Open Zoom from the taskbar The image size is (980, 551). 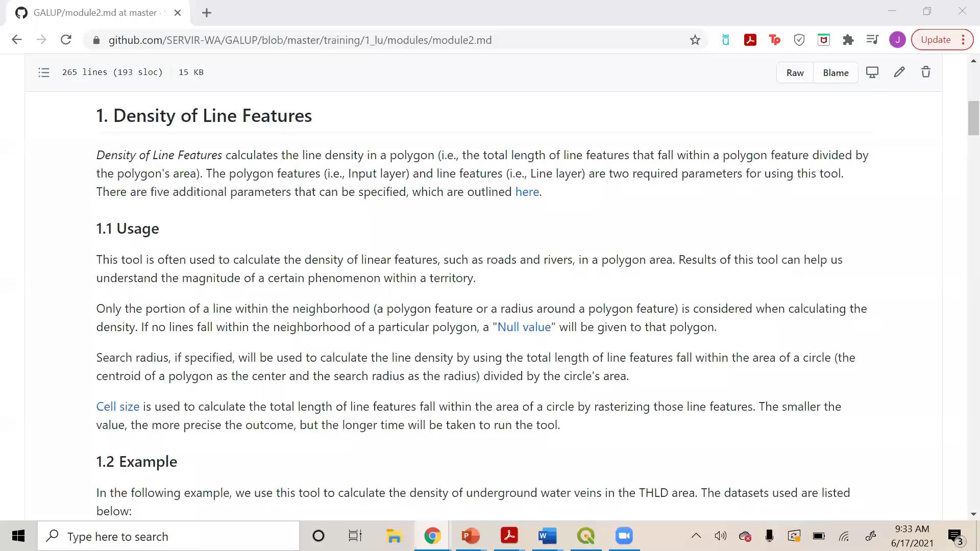click(x=624, y=536)
